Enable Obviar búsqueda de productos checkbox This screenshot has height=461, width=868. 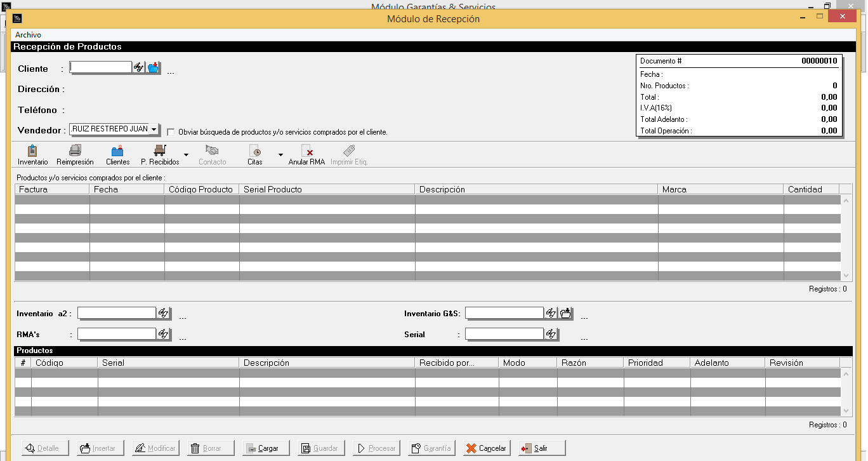(171, 132)
